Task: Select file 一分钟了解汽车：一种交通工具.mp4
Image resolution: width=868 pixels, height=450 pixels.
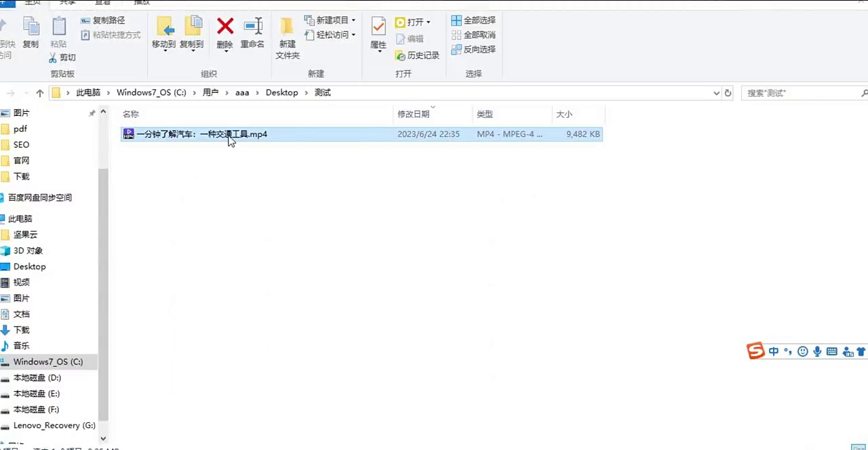Action: (x=202, y=134)
